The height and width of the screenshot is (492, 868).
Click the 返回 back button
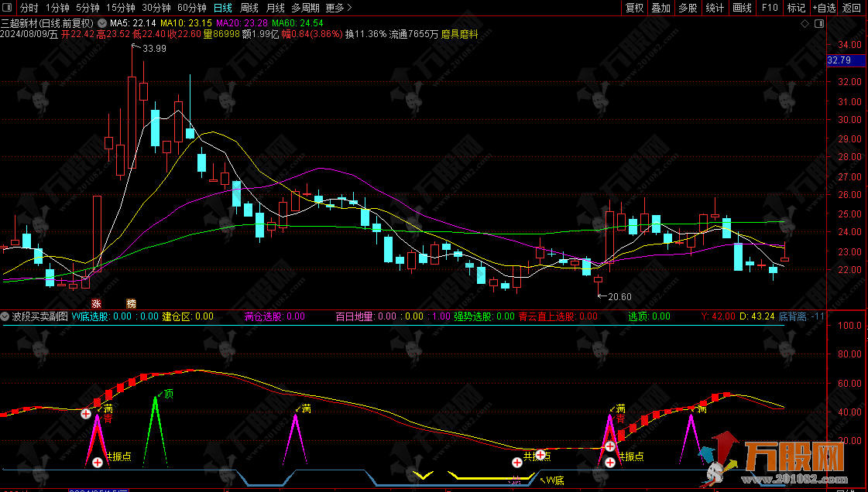[x=852, y=8]
